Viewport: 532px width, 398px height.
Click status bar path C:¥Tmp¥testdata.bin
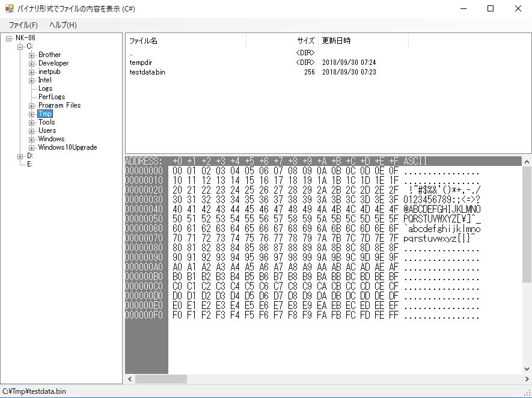[x=34, y=391]
